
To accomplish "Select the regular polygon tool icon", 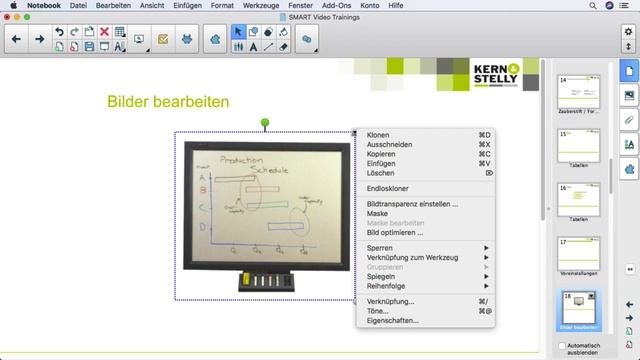I will click(x=268, y=32).
